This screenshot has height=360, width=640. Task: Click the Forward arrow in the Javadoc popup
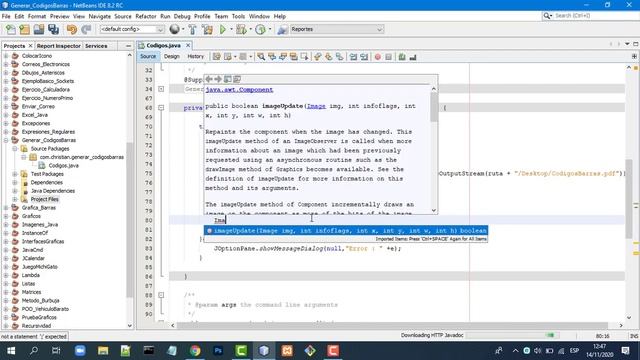coord(218,79)
